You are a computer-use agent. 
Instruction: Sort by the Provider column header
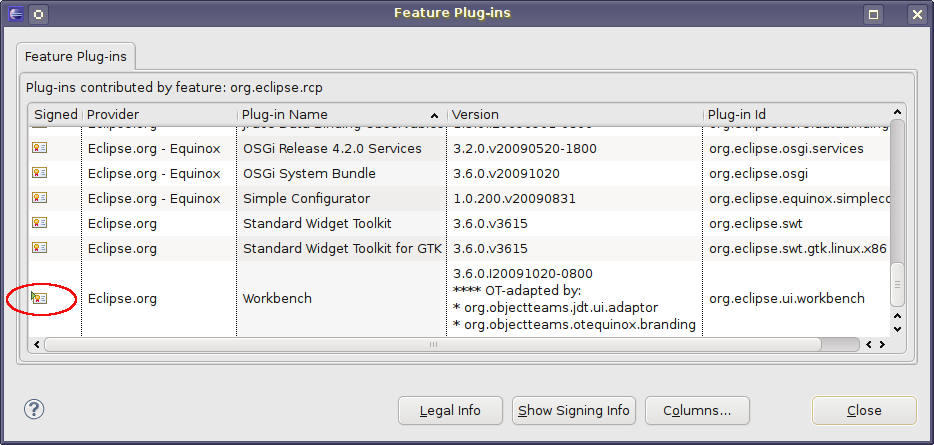[x=158, y=115]
